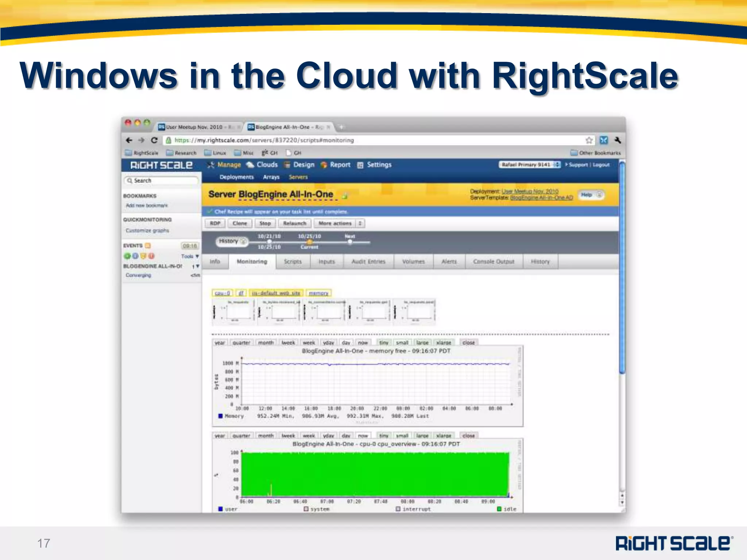Screen dimensions: 747x560
Task: Click the Logout link
Action: point(601,165)
